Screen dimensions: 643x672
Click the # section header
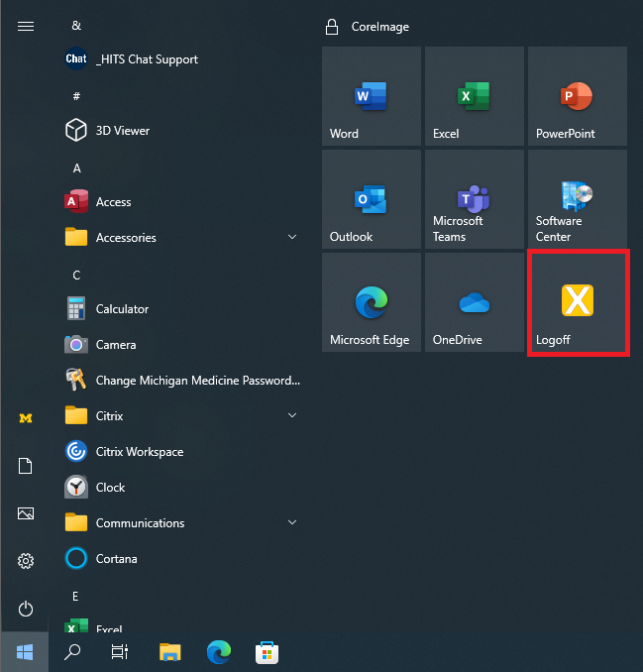coord(76,96)
